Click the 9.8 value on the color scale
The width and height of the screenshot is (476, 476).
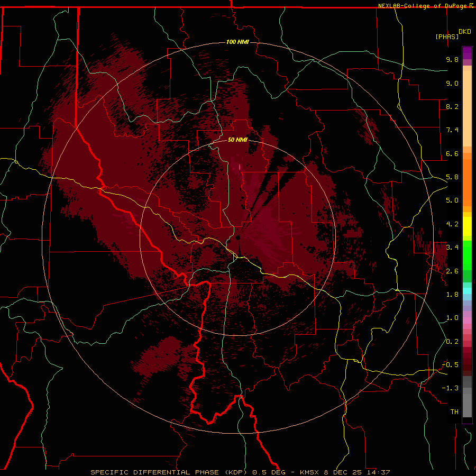(452, 59)
